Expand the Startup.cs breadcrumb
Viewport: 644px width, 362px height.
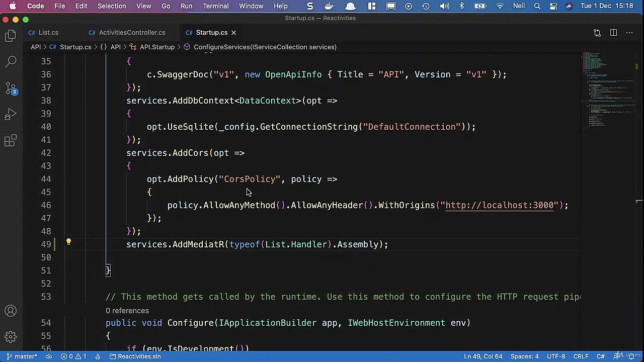pos(70,47)
